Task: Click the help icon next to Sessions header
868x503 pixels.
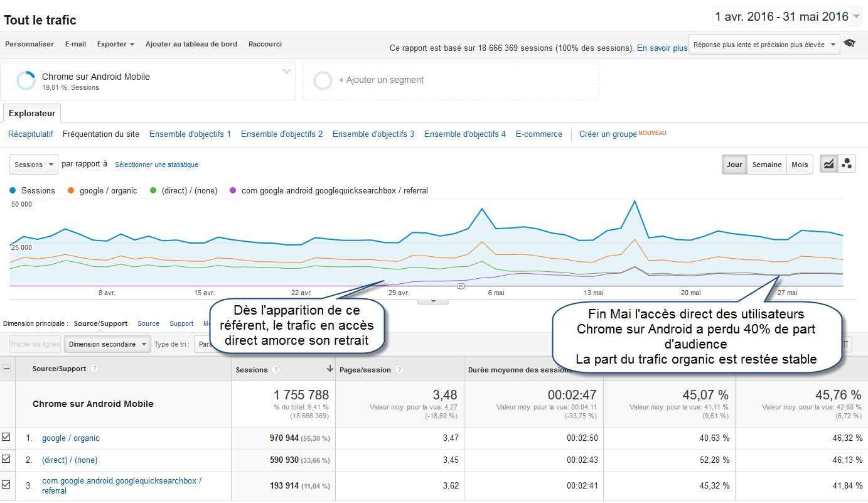Action: click(276, 370)
